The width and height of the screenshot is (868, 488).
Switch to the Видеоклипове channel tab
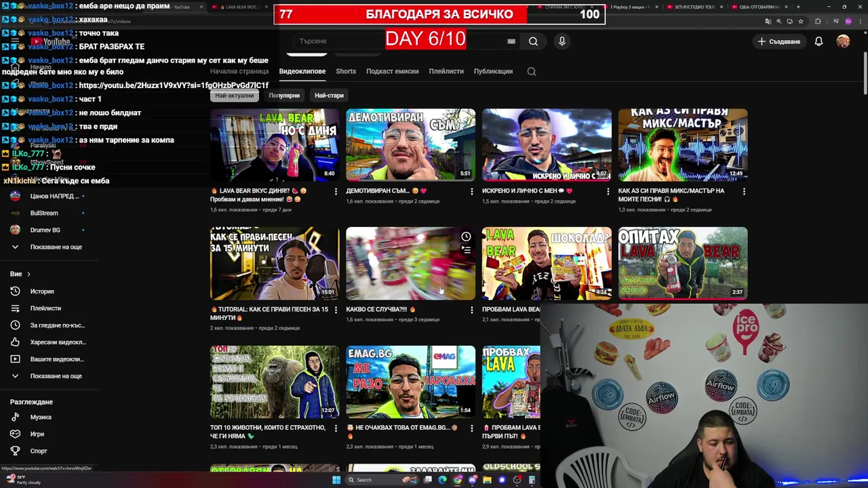tap(302, 71)
